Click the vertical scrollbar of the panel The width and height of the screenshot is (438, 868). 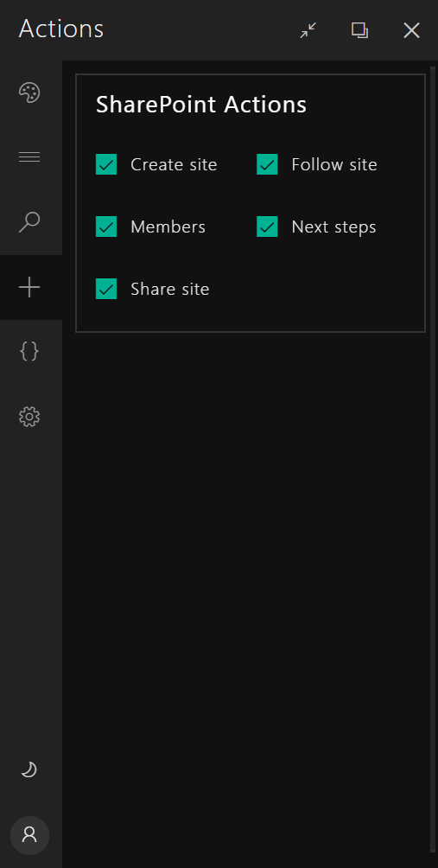point(433,459)
